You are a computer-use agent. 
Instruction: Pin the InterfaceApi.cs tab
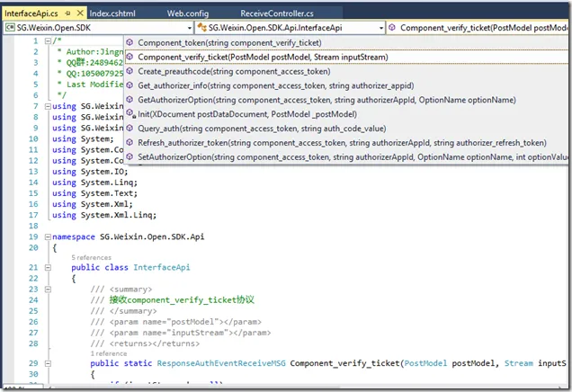[67, 13]
